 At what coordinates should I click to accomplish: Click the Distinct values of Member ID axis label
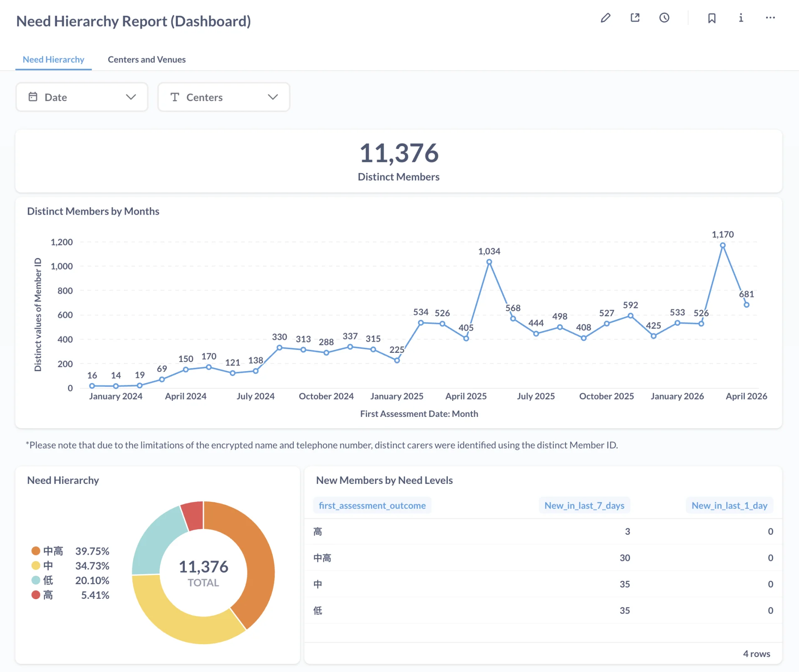(38, 315)
